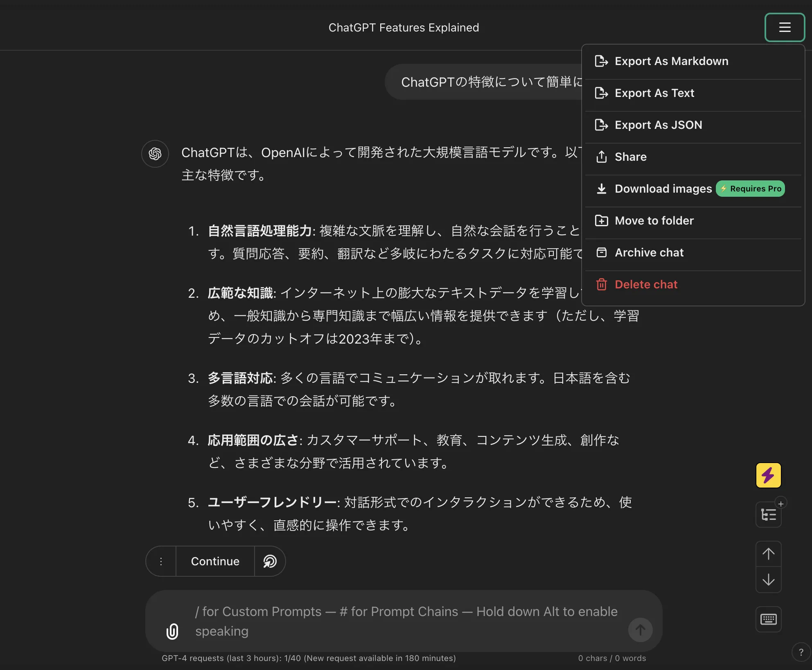Click the folder plus icon

(x=601, y=221)
